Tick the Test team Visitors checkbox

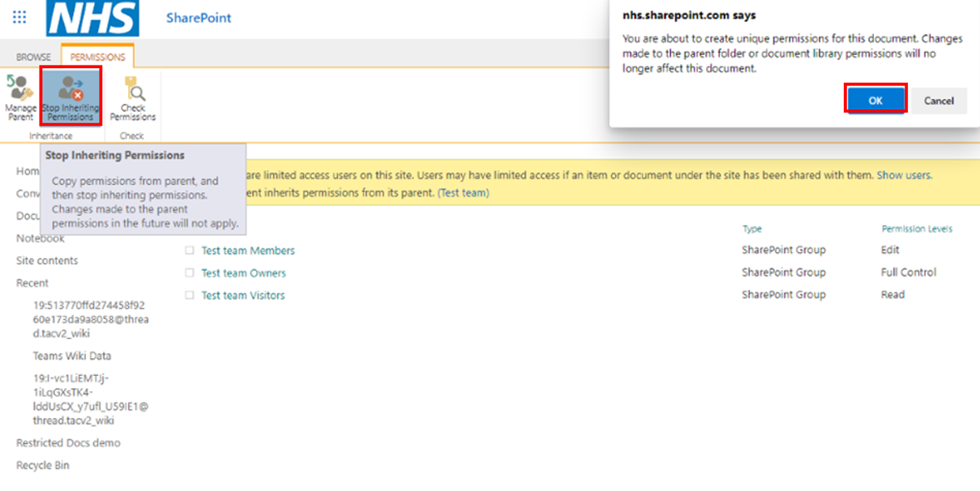pyautogui.click(x=190, y=296)
